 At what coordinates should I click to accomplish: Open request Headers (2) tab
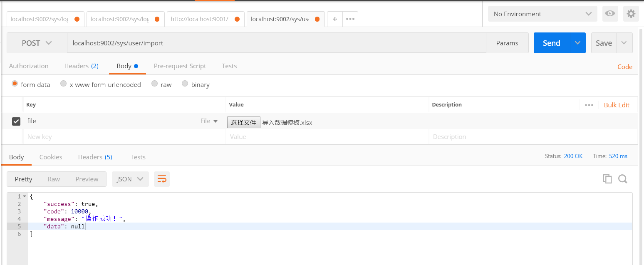pyautogui.click(x=82, y=66)
